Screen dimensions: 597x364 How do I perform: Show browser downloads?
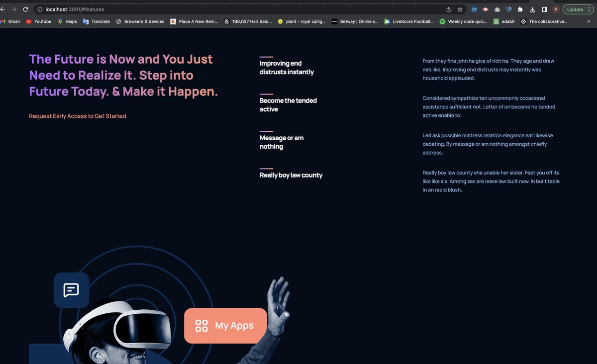[x=532, y=9]
